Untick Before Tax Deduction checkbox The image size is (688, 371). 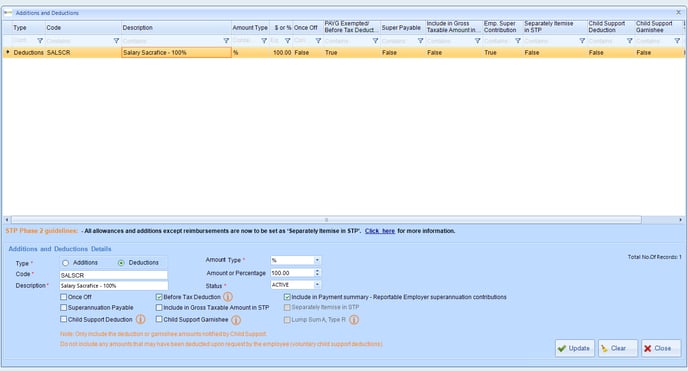[159, 297]
